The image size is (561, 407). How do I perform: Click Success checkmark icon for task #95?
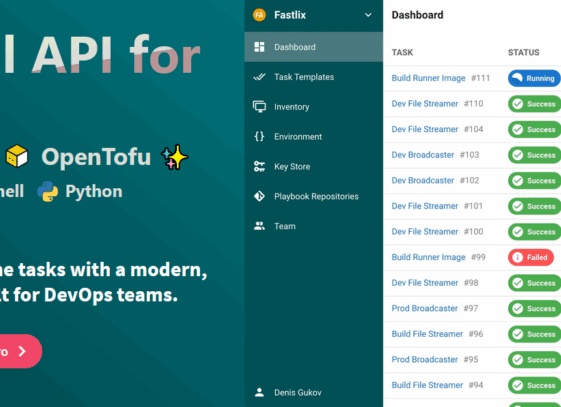point(517,360)
